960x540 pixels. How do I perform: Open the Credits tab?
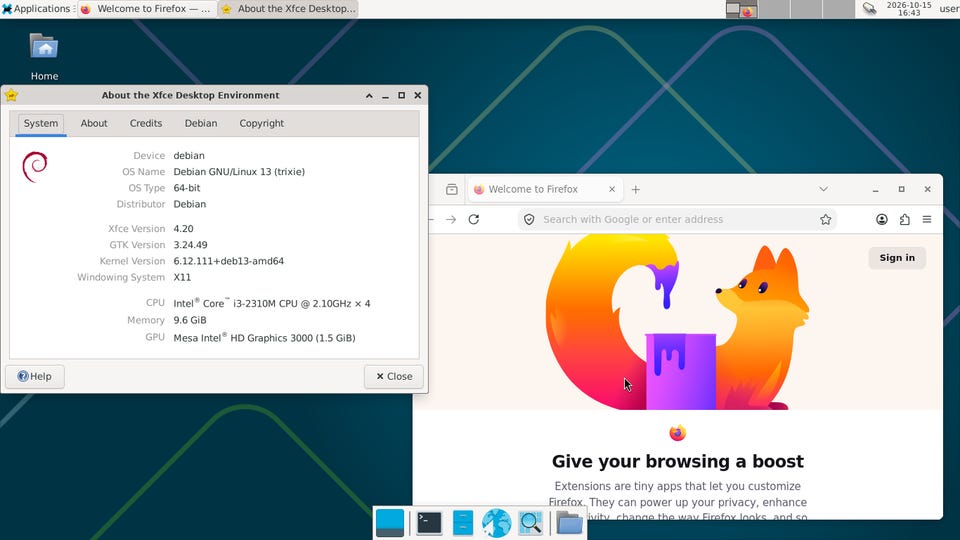click(146, 123)
